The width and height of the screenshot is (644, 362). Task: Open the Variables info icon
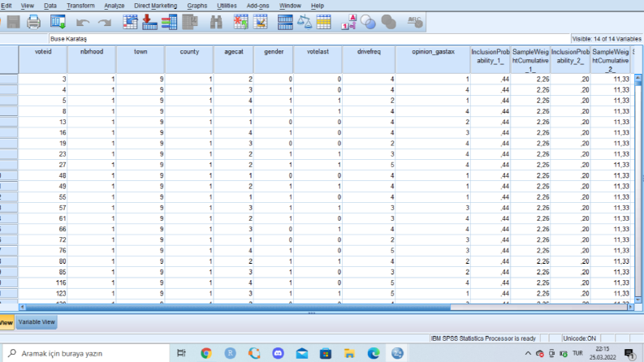pyautogui.click(x=169, y=22)
